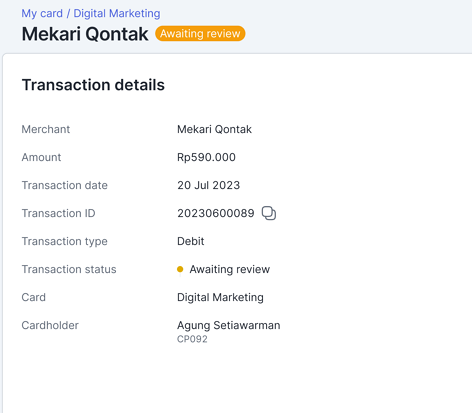The width and height of the screenshot is (472, 413).
Task: Click the Transaction details heading
Action: [93, 85]
